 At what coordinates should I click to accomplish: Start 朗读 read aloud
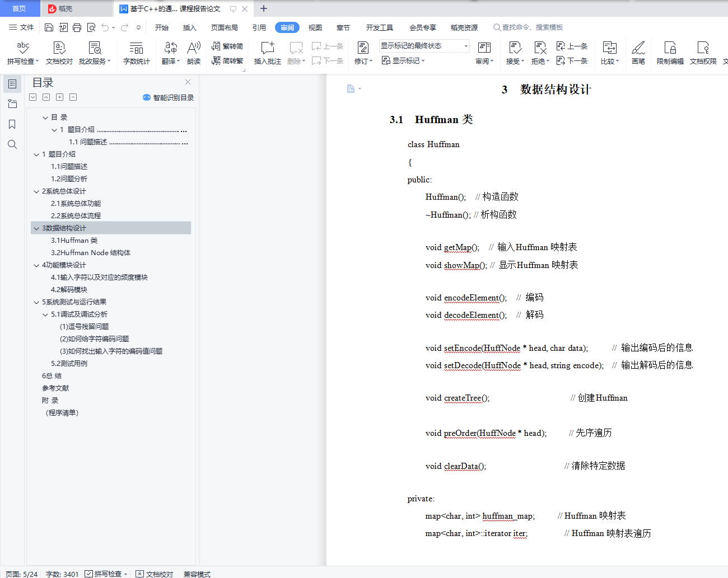pos(194,53)
